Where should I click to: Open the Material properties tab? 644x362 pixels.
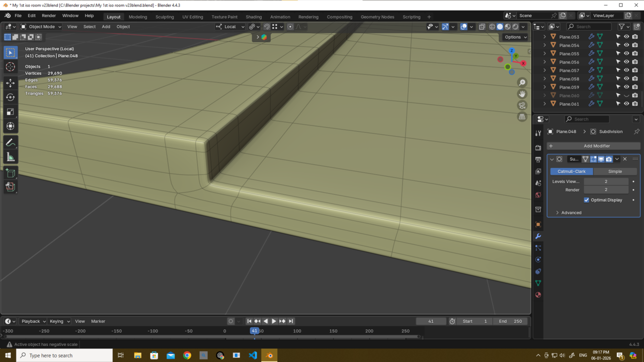pos(538,295)
